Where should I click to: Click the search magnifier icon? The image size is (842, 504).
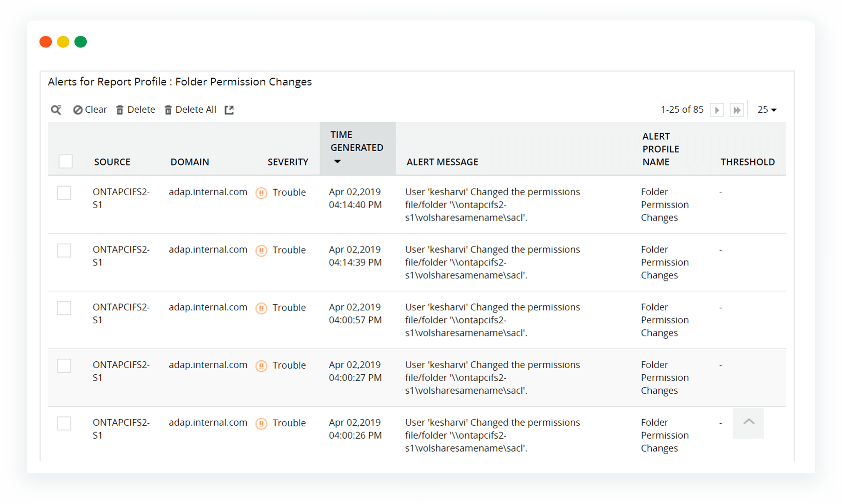pos(56,110)
